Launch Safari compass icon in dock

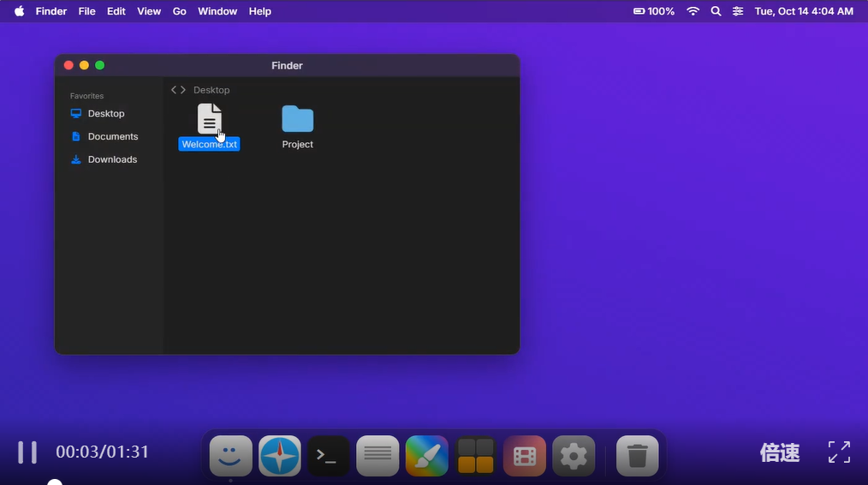pos(280,456)
